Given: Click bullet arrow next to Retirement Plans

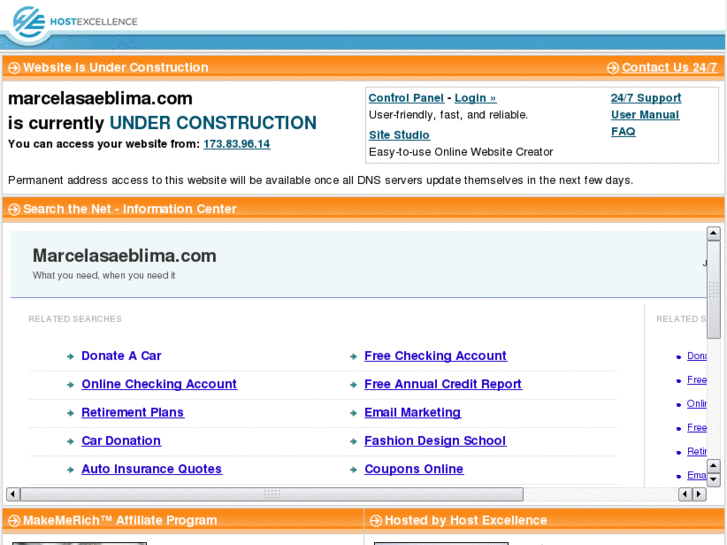Looking at the screenshot, I should 70,413.
